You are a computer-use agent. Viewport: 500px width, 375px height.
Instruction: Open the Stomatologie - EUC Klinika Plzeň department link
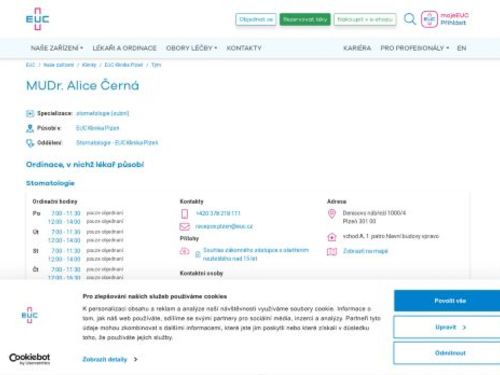(117, 143)
